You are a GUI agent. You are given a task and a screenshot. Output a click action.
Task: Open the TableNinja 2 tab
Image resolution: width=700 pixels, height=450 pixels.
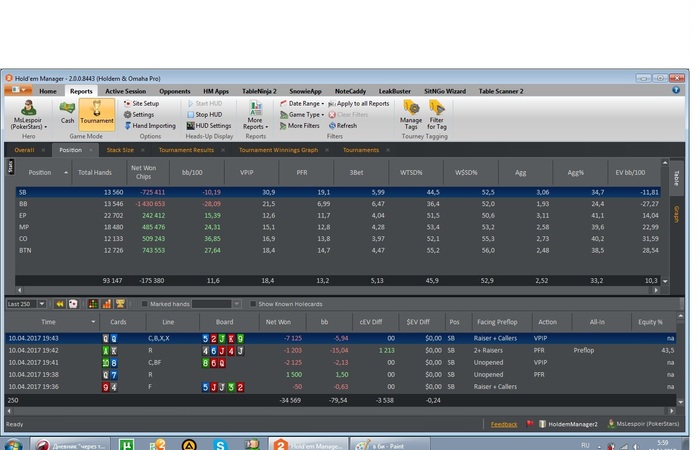[x=259, y=91]
